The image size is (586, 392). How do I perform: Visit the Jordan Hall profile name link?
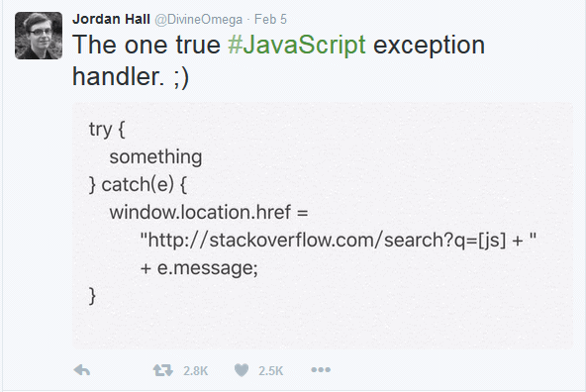(x=111, y=19)
